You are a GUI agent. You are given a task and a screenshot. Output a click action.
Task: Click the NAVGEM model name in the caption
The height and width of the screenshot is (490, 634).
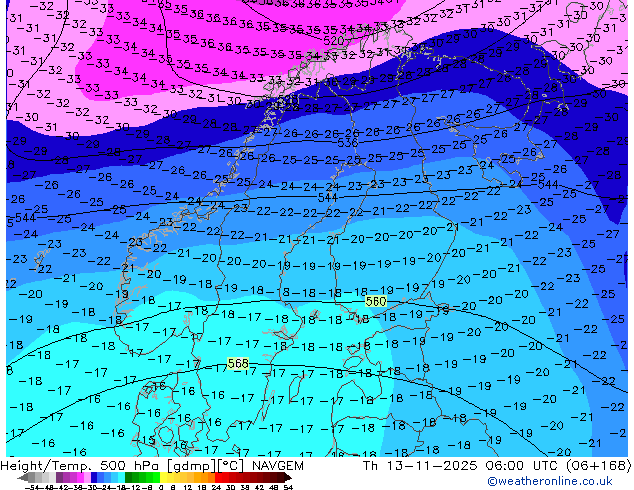tap(278, 466)
